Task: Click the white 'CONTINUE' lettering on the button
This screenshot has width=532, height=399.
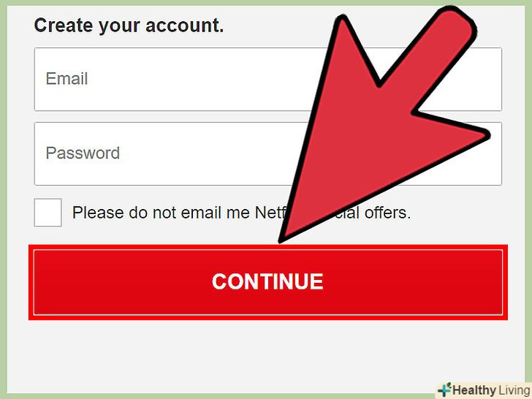Action: pyautogui.click(x=267, y=281)
